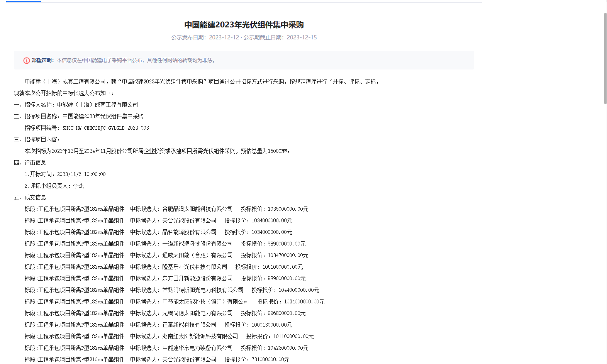The width and height of the screenshot is (607, 364).
Task: Click the bold 郑重声明 label
Action: point(43,60)
